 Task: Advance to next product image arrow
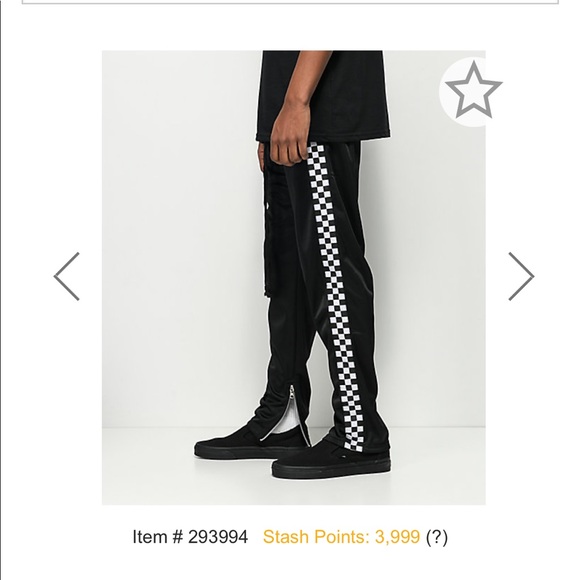pyautogui.click(x=521, y=276)
